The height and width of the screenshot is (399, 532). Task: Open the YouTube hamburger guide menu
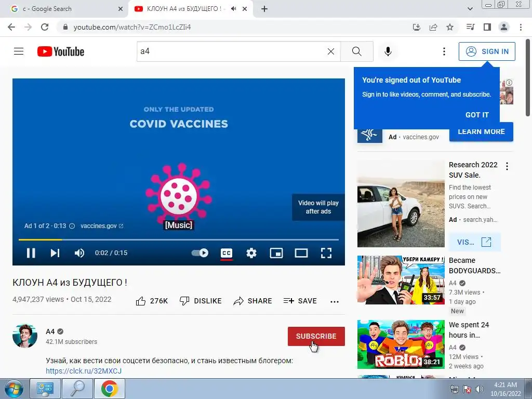pyautogui.click(x=19, y=51)
